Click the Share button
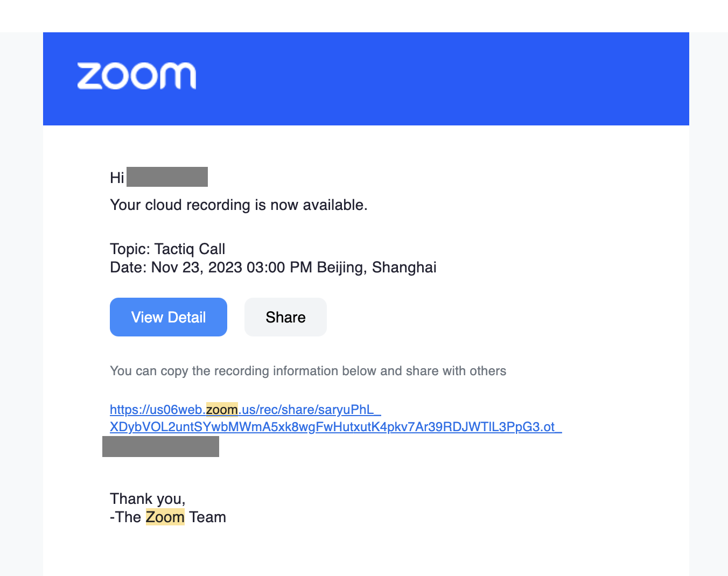The width and height of the screenshot is (728, 576). [285, 317]
